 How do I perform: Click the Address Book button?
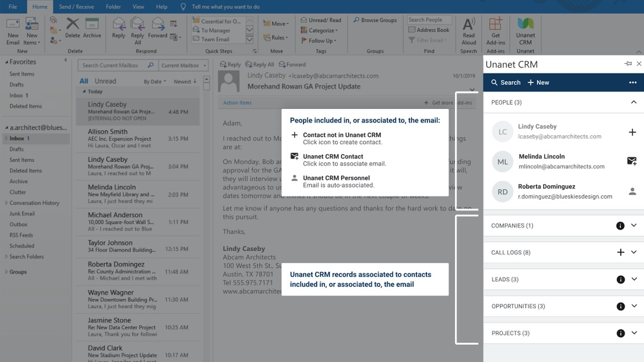[x=429, y=30]
